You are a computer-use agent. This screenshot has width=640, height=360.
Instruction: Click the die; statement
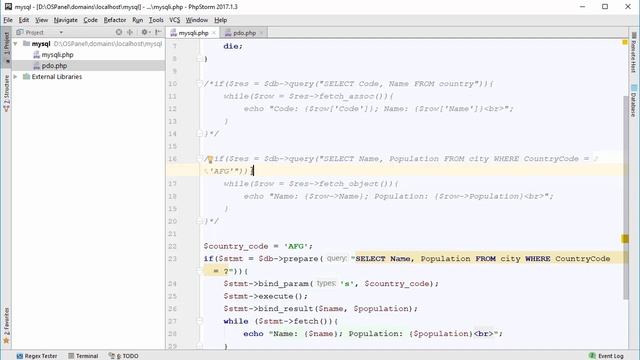point(233,47)
